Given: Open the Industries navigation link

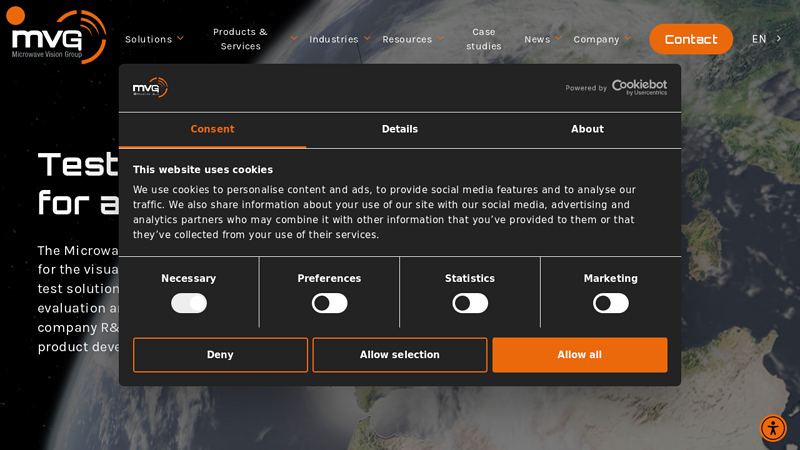Looking at the screenshot, I should [334, 39].
